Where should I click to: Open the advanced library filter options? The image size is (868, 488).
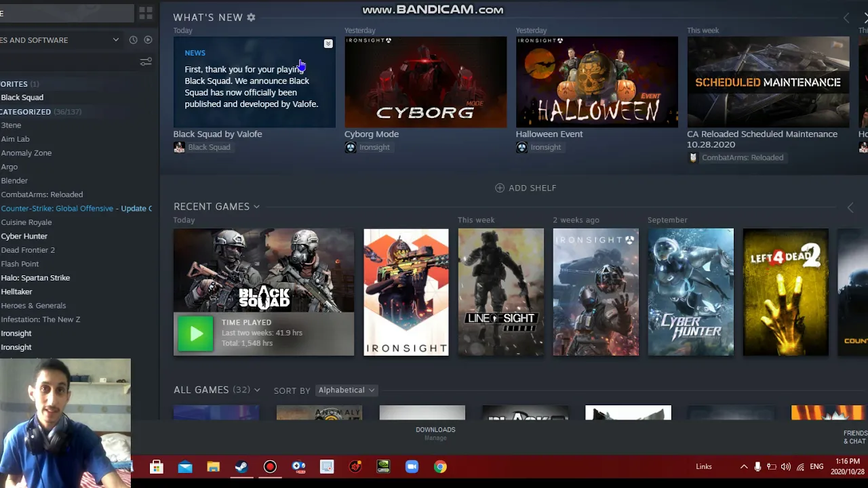(x=146, y=62)
